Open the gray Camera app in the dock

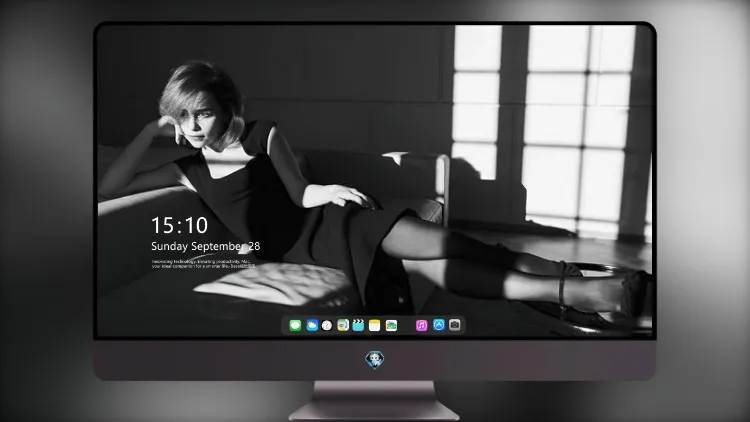455,325
